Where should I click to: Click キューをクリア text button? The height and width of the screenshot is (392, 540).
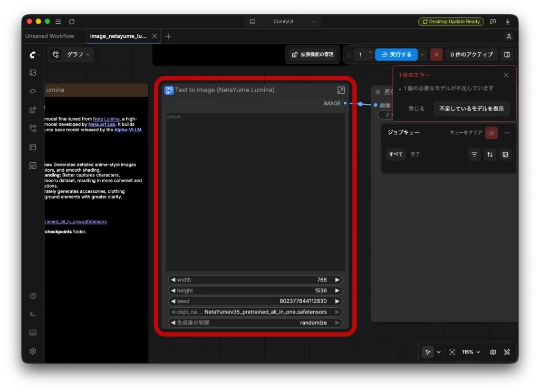point(466,133)
